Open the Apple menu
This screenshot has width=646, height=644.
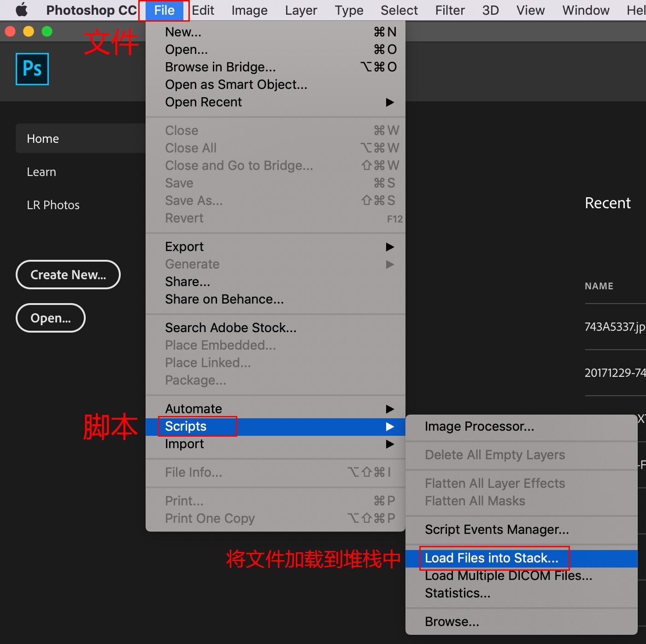pos(22,10)
